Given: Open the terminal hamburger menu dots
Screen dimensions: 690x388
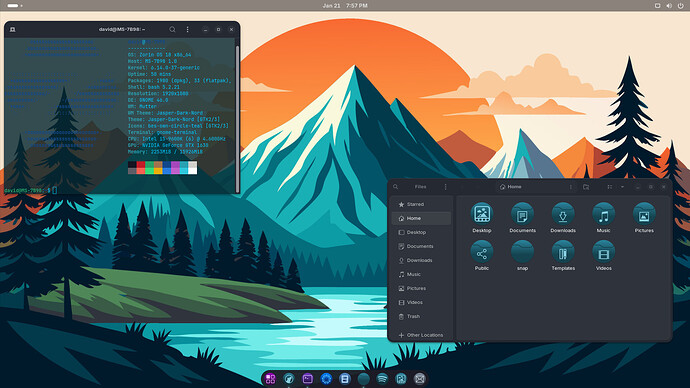Looking at the screenshot, I should tap(187, 29).
